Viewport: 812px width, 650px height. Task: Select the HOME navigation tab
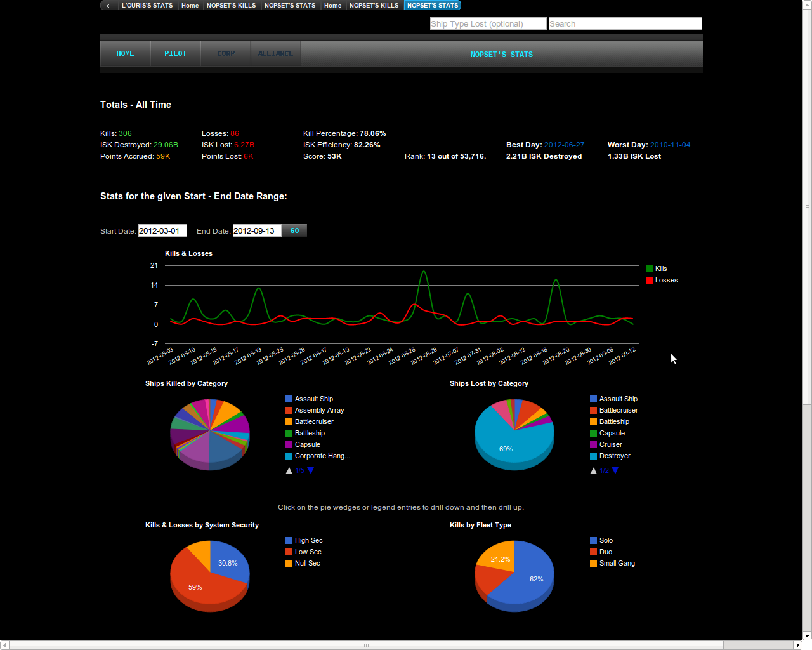(x=125, y=53)
